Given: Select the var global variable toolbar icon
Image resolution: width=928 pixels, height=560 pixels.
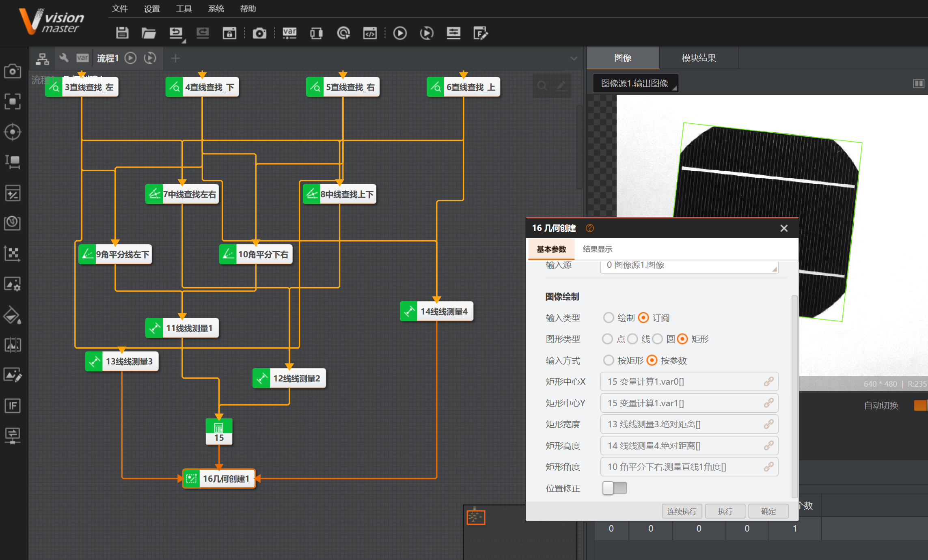Looking at the screenshot, I should point(289,33).
